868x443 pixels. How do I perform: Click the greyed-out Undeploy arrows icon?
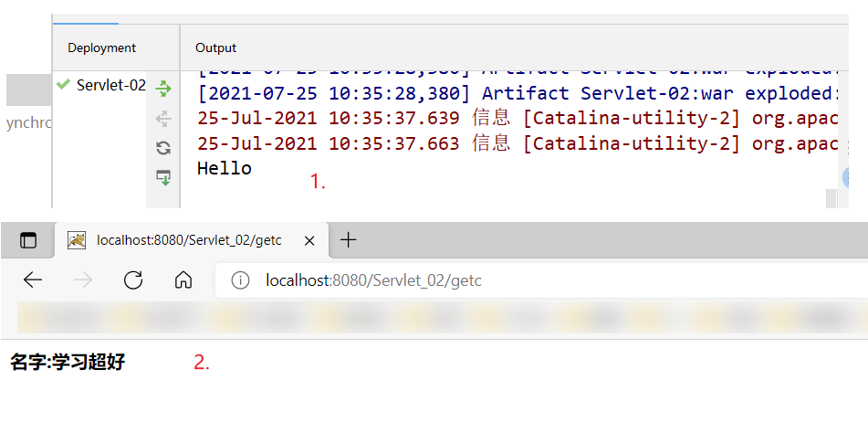point(163,118)
